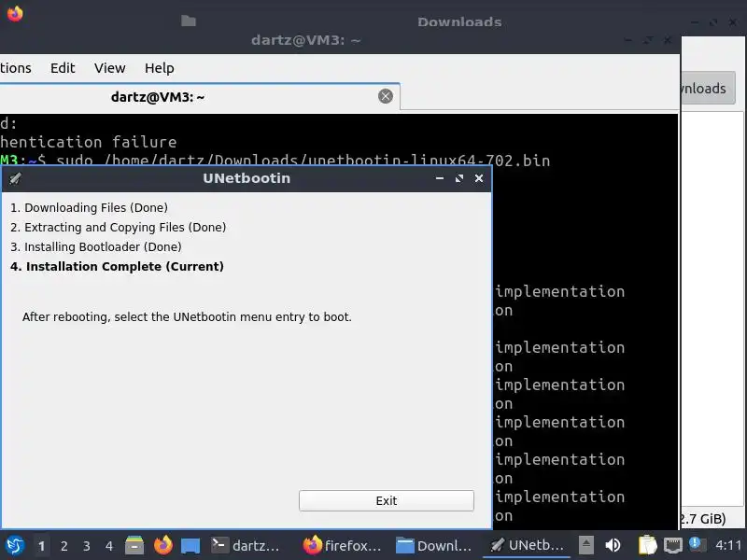The image size is (747, 560).
Task: Open the Help menu in terminal
Action: (159, 68)
